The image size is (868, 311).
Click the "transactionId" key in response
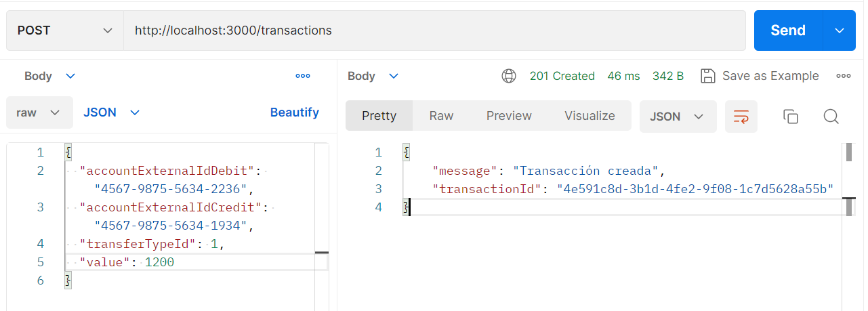(487, 189)
